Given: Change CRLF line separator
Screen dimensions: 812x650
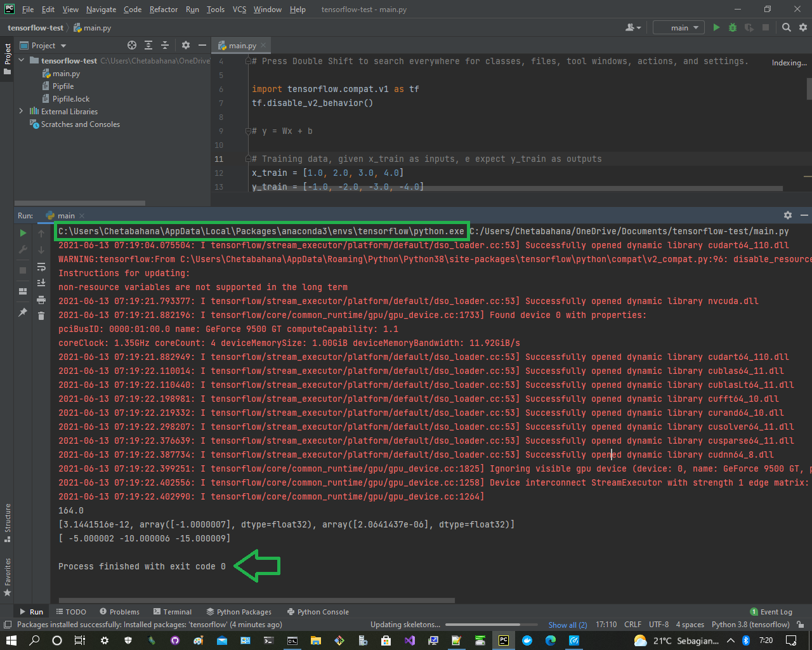Looking at the screenshot, I should (632, 625).
